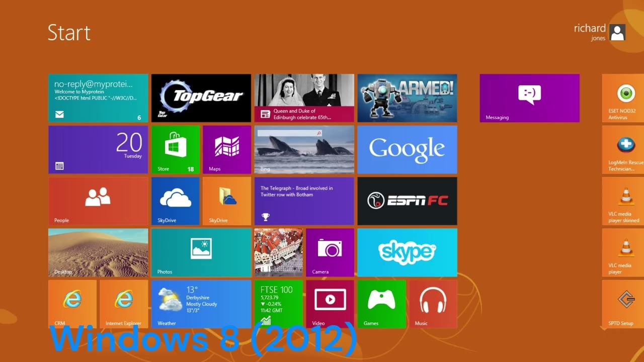Open the People tile
Image resolution: width=644 pixels, height=362 pixels.
coord(98,201)
